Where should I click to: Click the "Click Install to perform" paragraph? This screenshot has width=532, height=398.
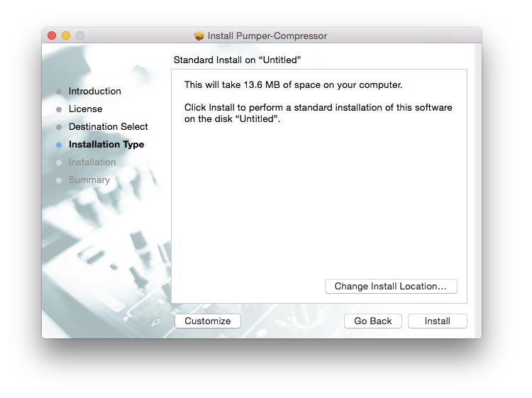pyautogui.click(x=318, y=113)
